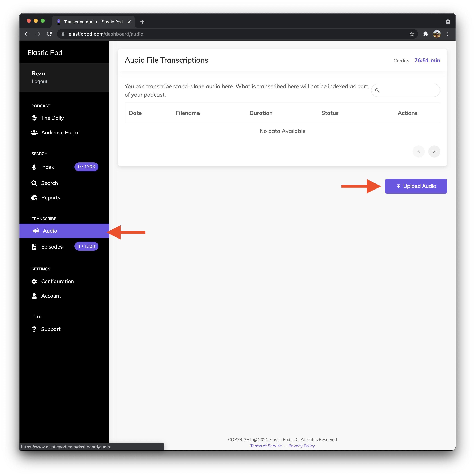Viewport: 475px width, 476px height.
Task: Click the speaker icon beside Audio
Action: click(36, 231)
